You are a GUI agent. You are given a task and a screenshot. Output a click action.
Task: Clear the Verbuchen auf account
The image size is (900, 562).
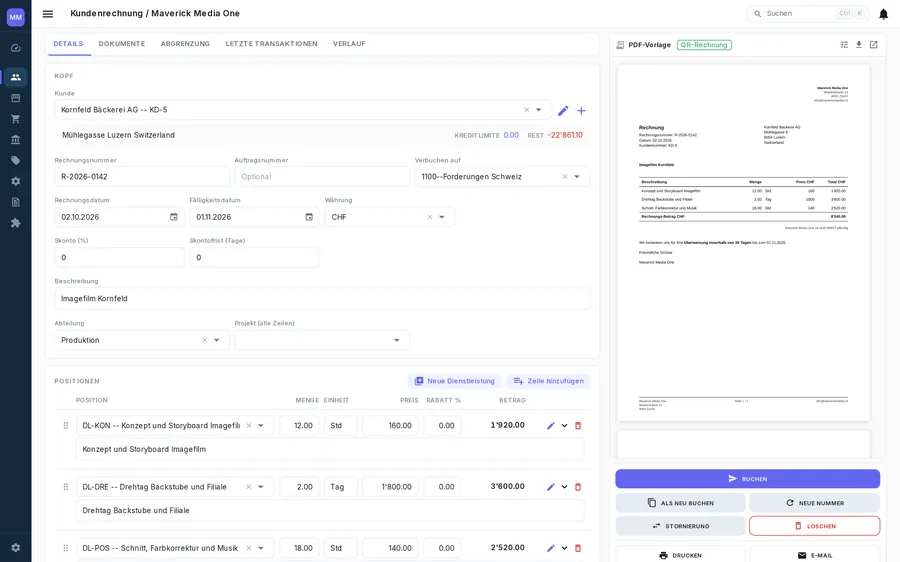565,177
